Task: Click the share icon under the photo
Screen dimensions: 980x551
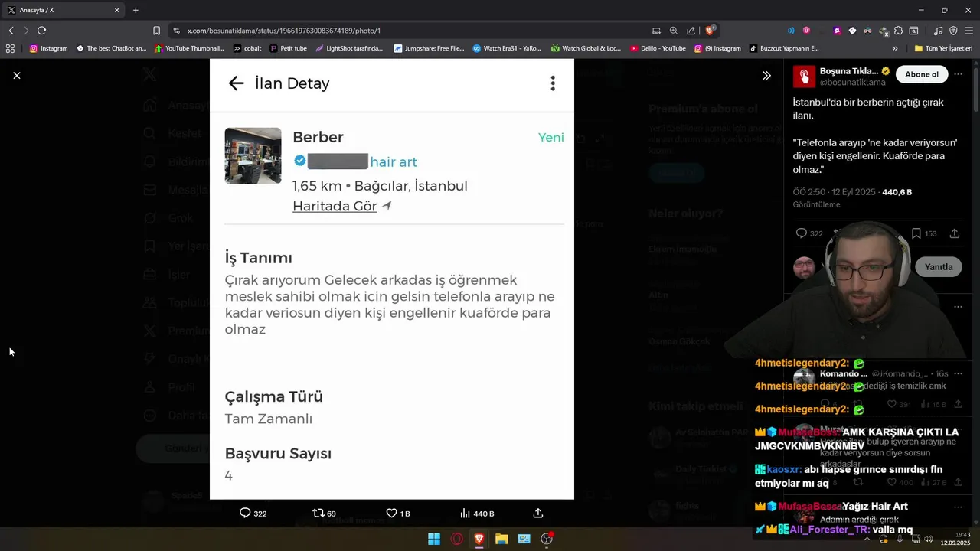Action: (x=538, y=513)
